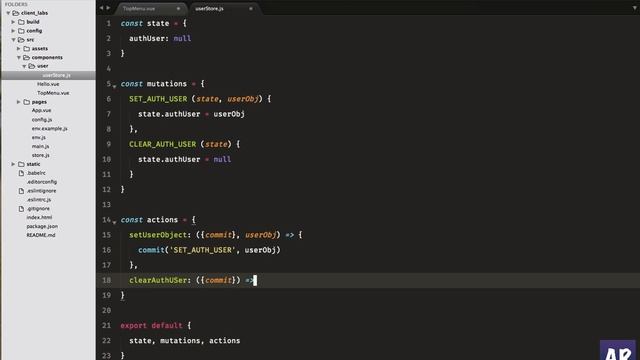Collapse the src folder arrow
Image resolution: width=640 pixels, height=360 pixels.
coord(13,40)
